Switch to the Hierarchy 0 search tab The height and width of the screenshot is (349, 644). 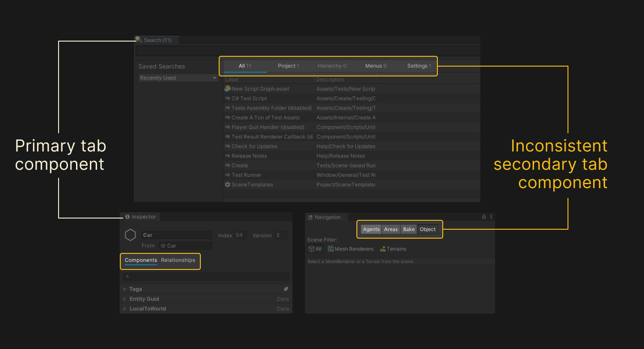tap(332, 66)
